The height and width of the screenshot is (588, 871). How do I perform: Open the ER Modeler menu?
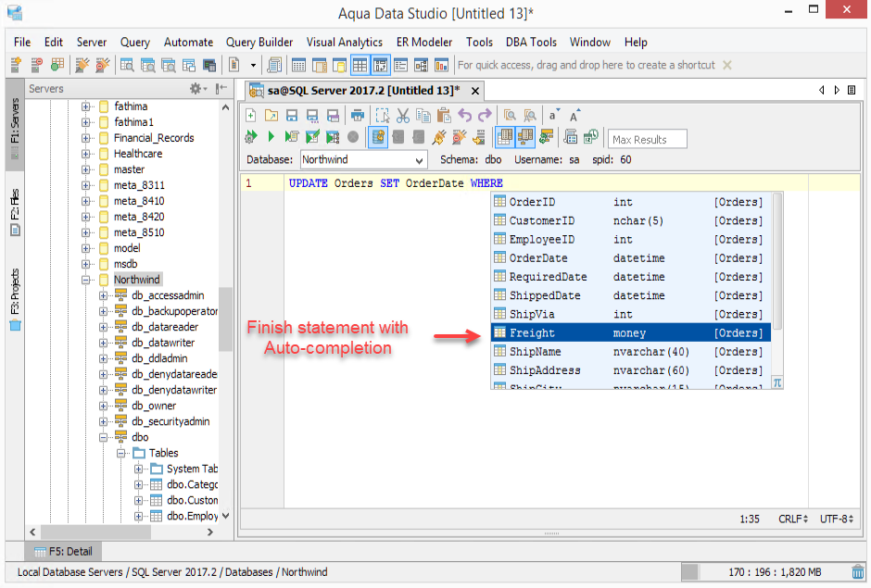[x=424, y=42]
